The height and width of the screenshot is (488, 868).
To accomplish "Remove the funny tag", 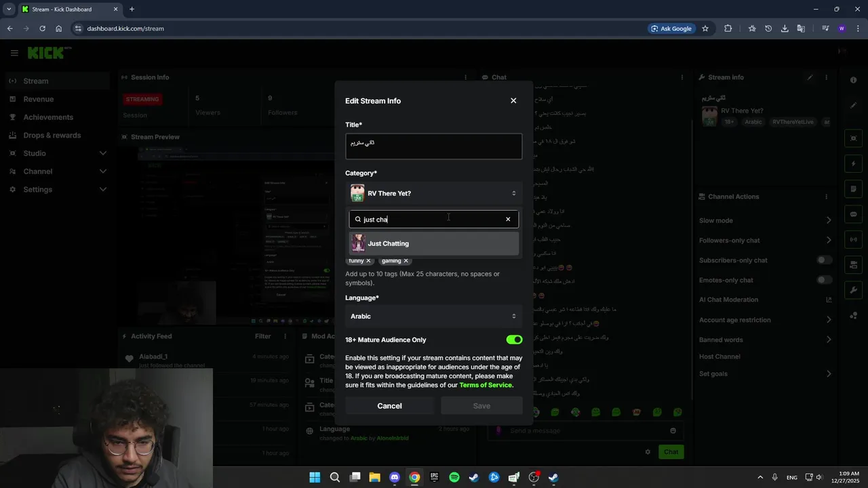I will coord(368,260).
